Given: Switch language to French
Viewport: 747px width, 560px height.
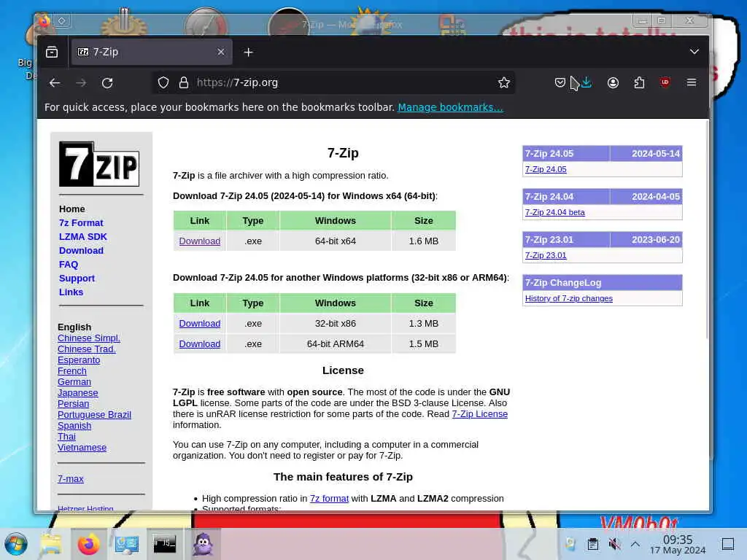Looking at the screenshot, I should 72,371.
